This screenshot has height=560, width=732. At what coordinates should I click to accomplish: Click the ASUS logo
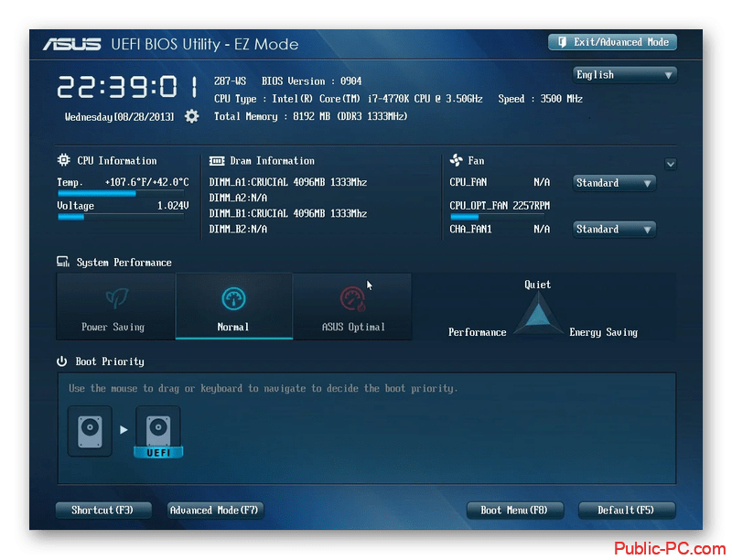[x=72, y=44]
